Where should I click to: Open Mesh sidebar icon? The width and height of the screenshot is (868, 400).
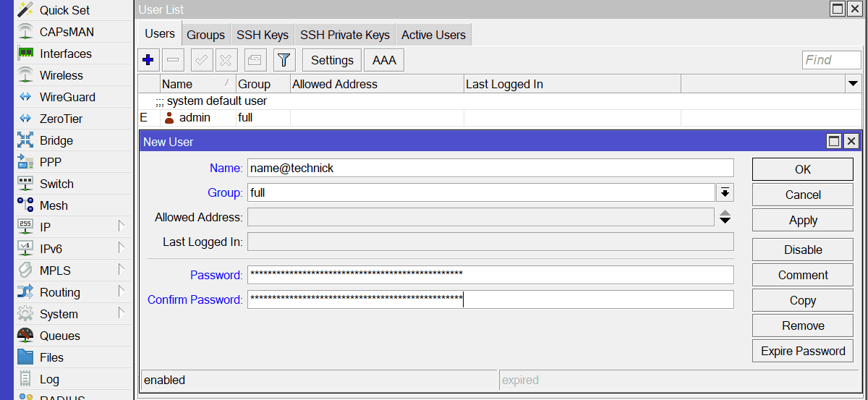(25, 205)
